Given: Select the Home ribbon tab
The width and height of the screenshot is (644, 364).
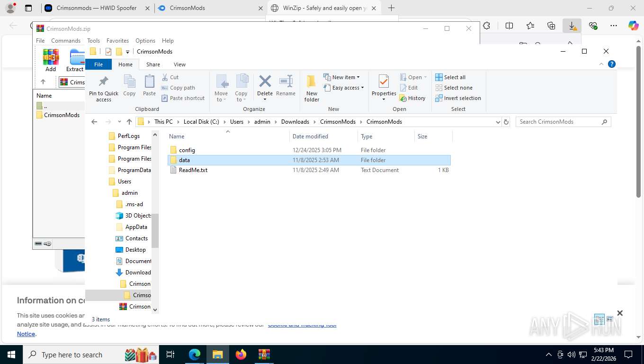Looking at the screenshot, I should click(x=125, y=64).
